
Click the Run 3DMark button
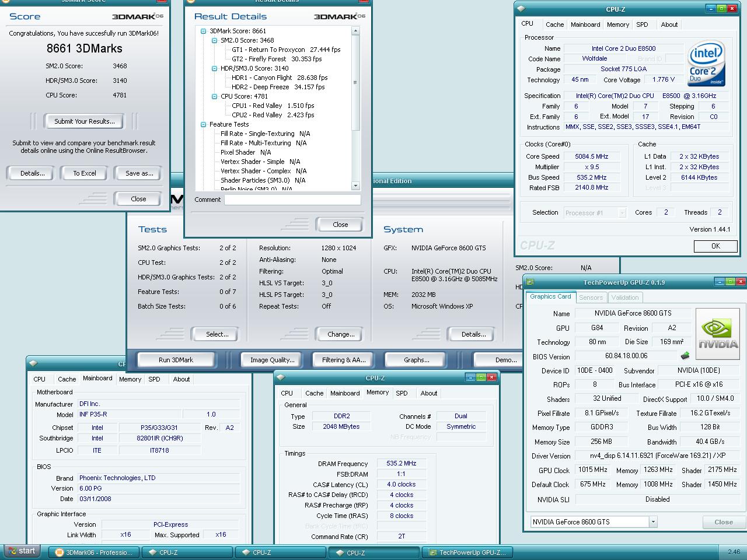click(x=176, y=360)
